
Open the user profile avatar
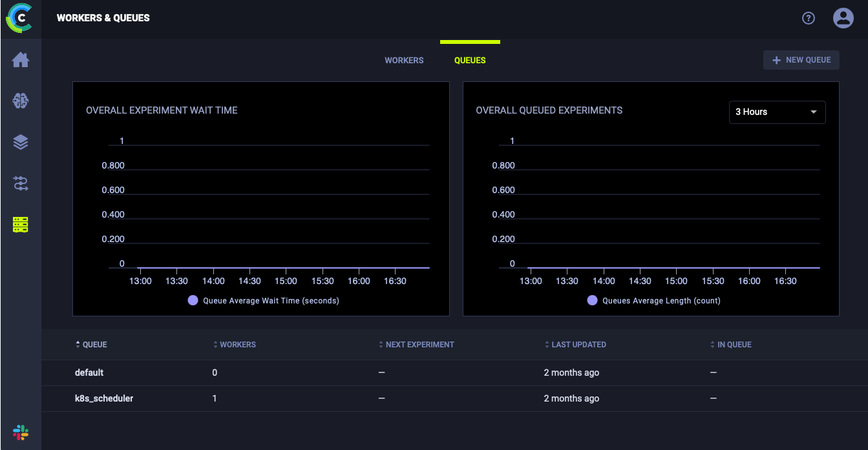(843, 18)
